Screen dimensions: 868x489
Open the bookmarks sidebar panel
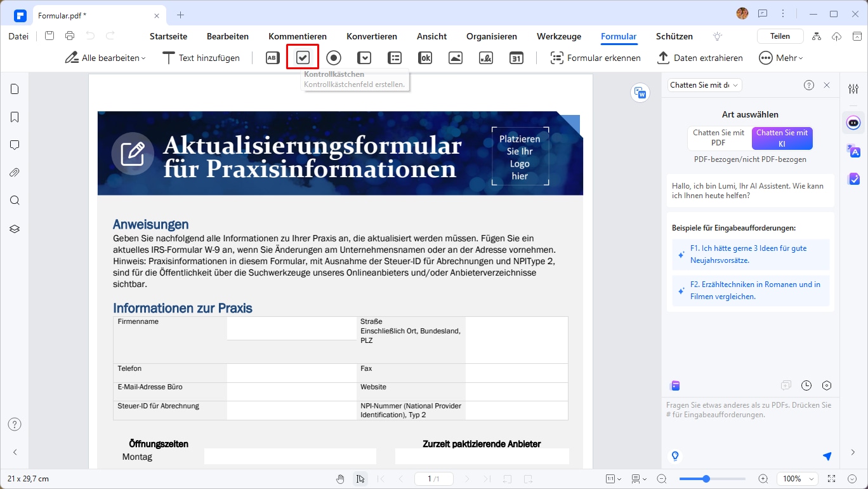tap(15, 117)
